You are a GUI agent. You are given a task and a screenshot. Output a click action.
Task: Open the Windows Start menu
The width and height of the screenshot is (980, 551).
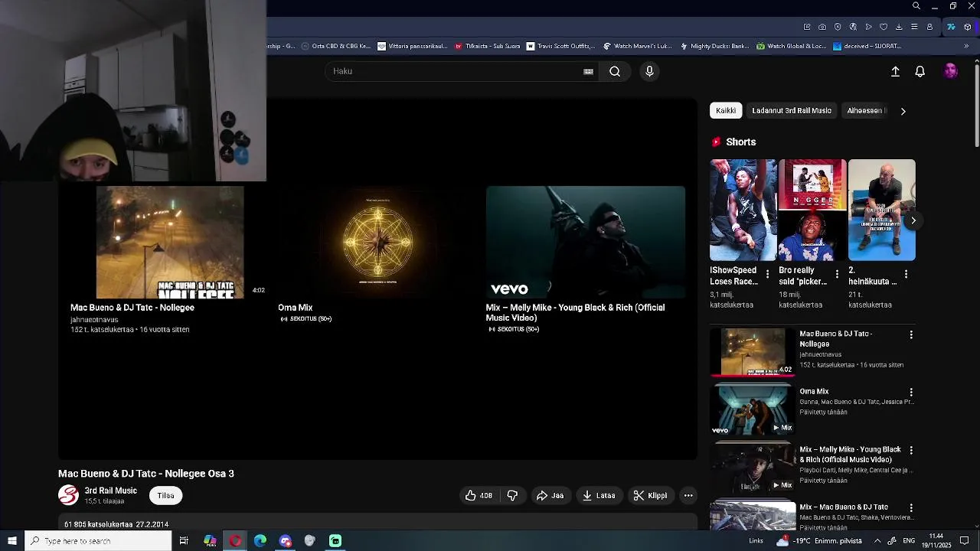11,541
